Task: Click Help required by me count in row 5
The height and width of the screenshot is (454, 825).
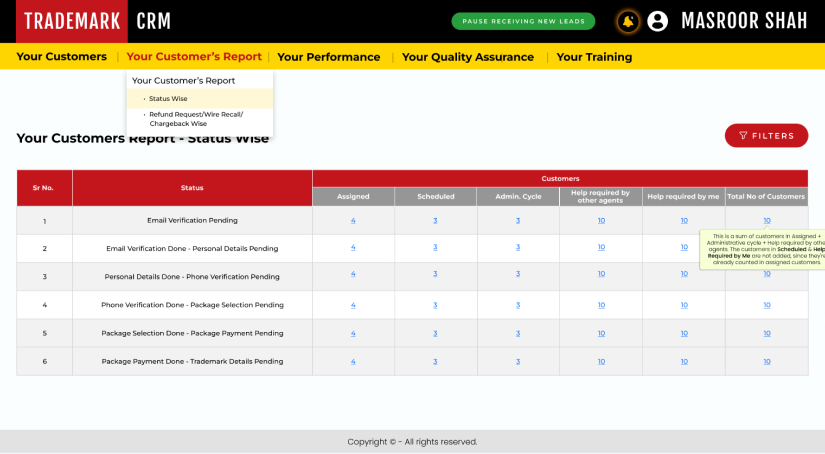Action: click(684, 332)
